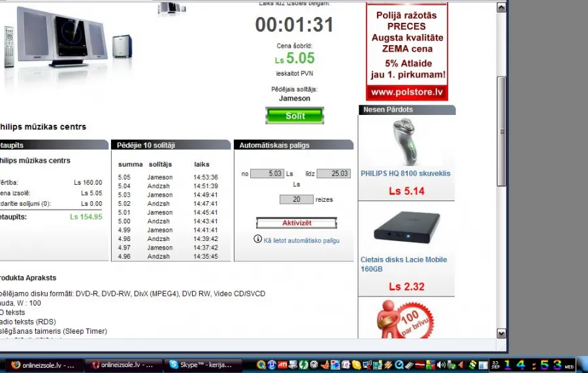Image resolution: width=588 pixels, height=373 pixels.
Task: Click the bid row with time 14:51:39
Action: click(x=168, y=186)
